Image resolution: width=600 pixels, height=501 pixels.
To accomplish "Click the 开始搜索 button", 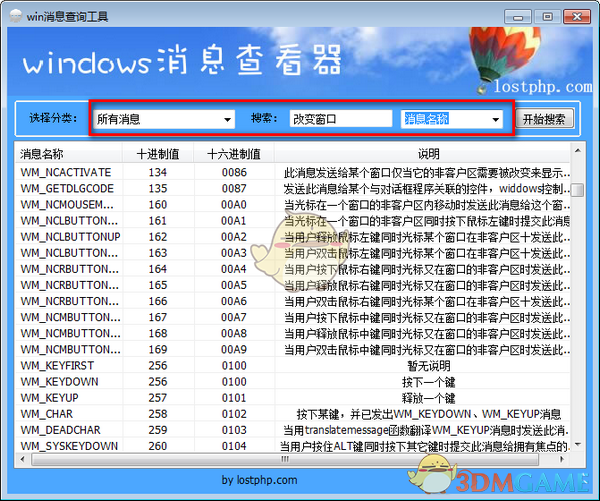I will pyautogui.click(x=544, y=119).
